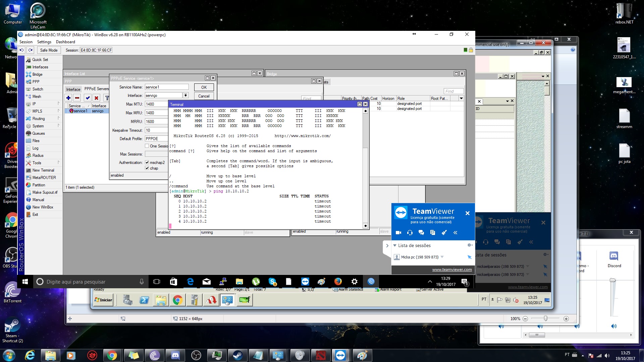Open TeamViewer chat speech-bubble icon
This screenshot has width=644, height=362.
[421, 233]
